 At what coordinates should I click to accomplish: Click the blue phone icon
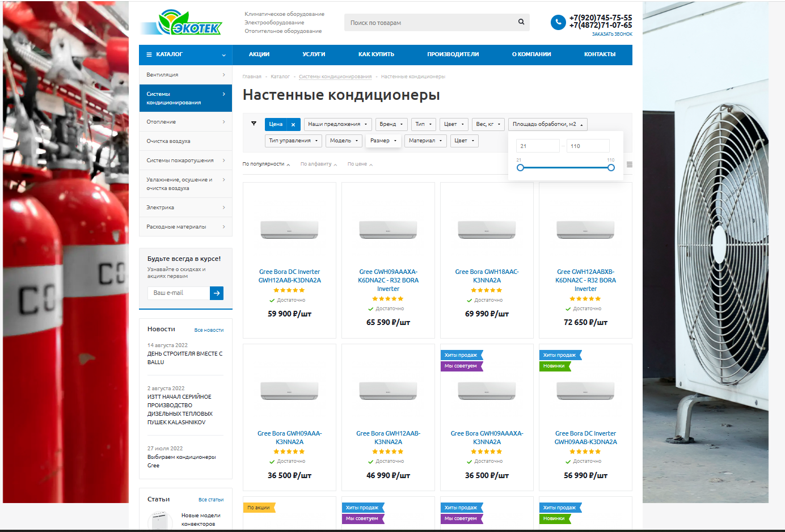click(558, 22)
